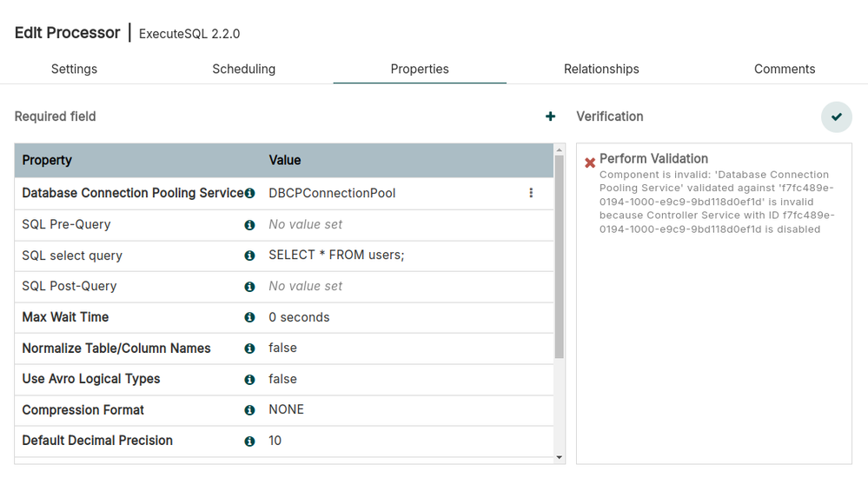Go to the Relationships tab
This screenshot has height=491, width=868.
click(601, 69)
